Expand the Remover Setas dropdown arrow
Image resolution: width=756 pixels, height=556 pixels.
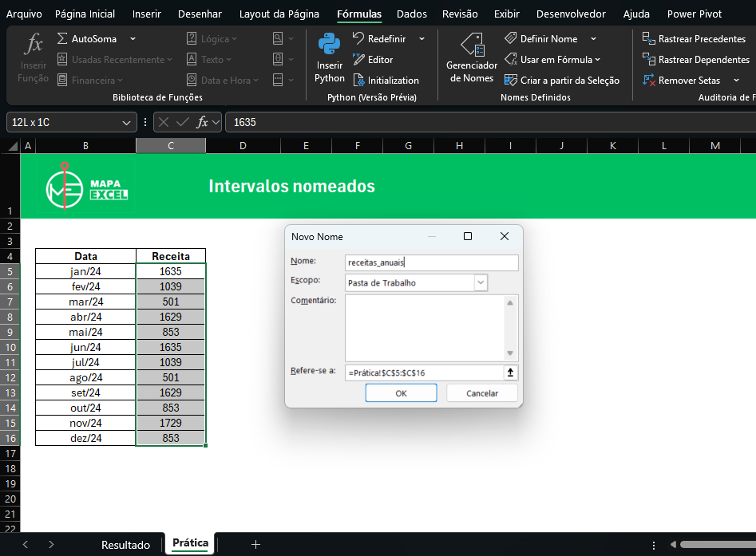tap(736, 81)
